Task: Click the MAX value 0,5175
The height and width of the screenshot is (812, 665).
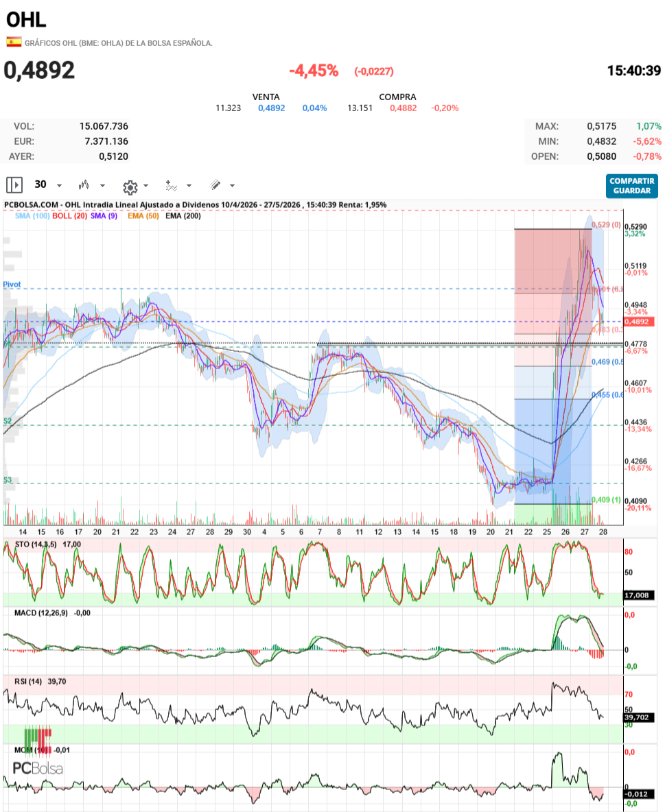Action: pyautogui.click(x=602, y=126)
